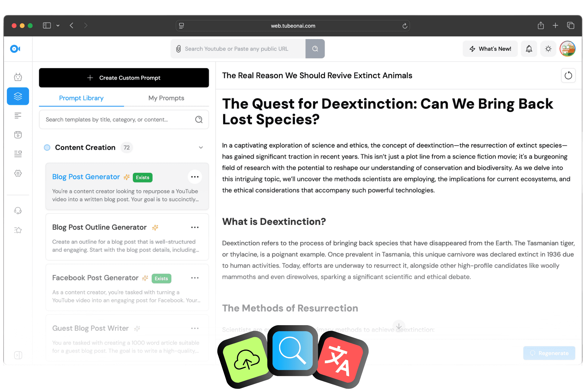
Task: Click the support headset sidebar icon
Action: (x=18, y=211)
